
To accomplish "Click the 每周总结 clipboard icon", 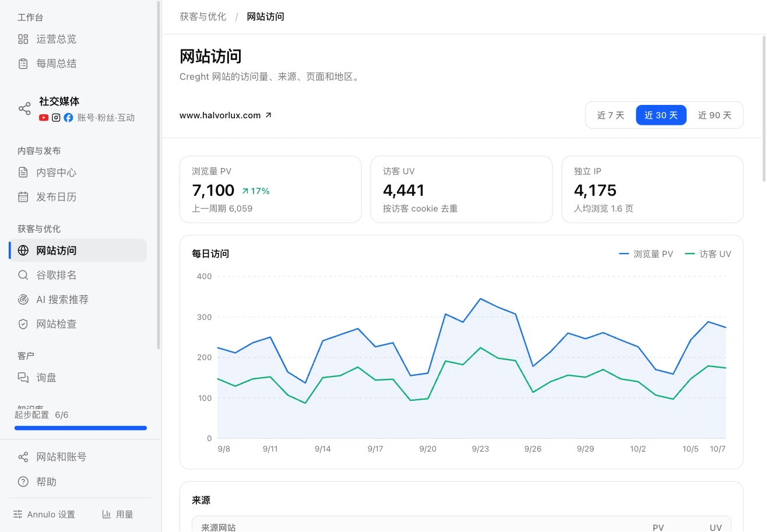I will click(x=23, y=64).
